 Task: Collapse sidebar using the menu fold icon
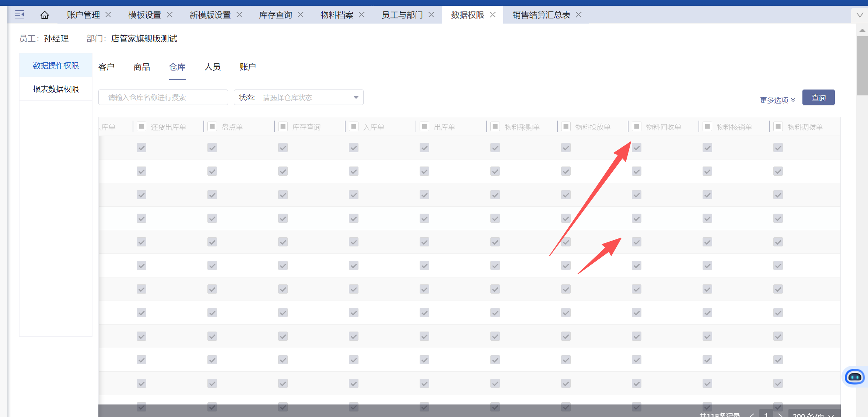pos(20,15)
